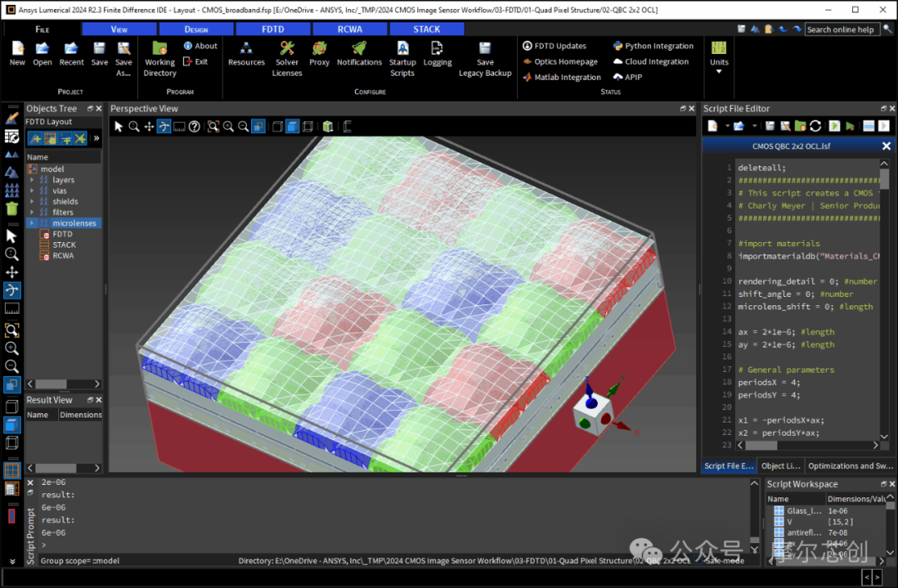Expand the layers group in Objects Tree
898x588 pixels.
click(32, 180)
